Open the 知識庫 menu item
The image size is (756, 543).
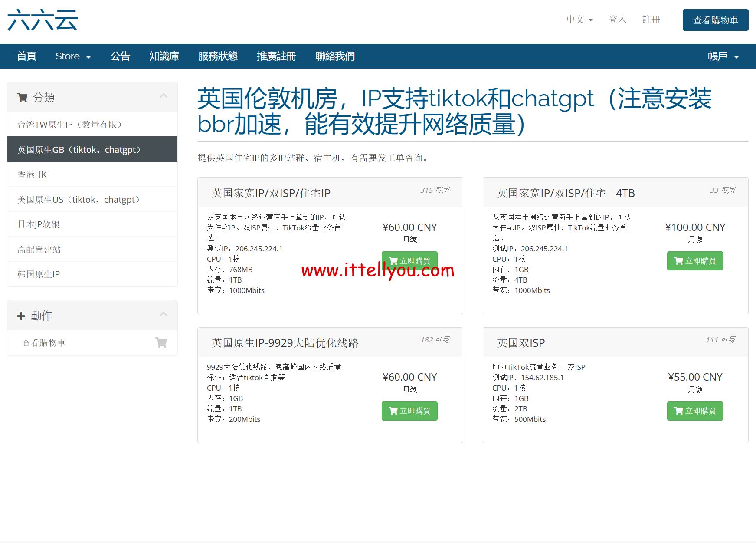(x=164, y=56)
